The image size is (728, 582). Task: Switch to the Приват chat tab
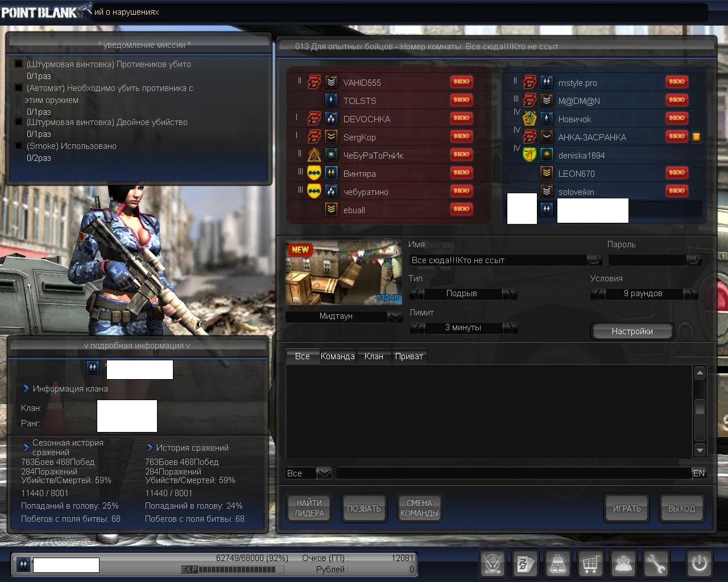coord(409,356)
